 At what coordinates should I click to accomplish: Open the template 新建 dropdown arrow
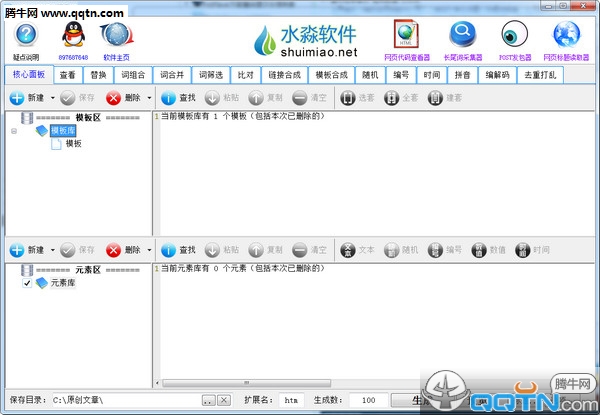(x=52, y=98)
